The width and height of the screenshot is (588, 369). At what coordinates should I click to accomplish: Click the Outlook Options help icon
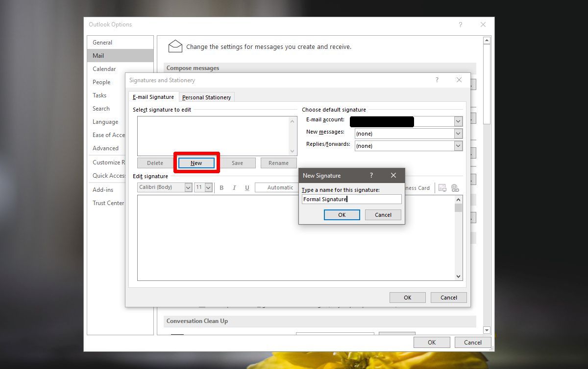(x=460, y=24)
